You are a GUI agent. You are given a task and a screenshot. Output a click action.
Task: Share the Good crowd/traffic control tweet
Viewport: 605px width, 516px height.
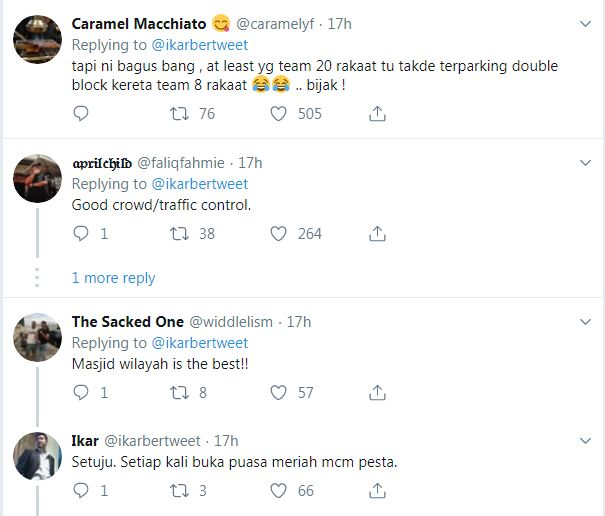378,233
